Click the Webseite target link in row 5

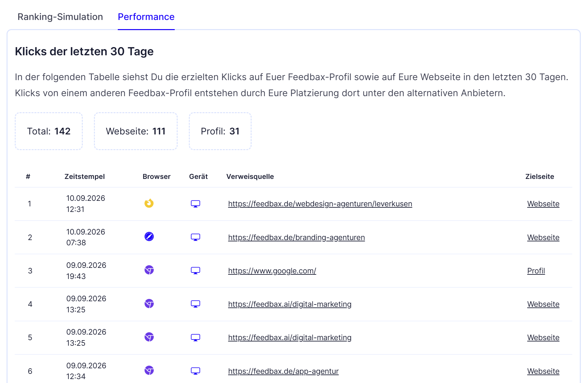click(543, 338)
